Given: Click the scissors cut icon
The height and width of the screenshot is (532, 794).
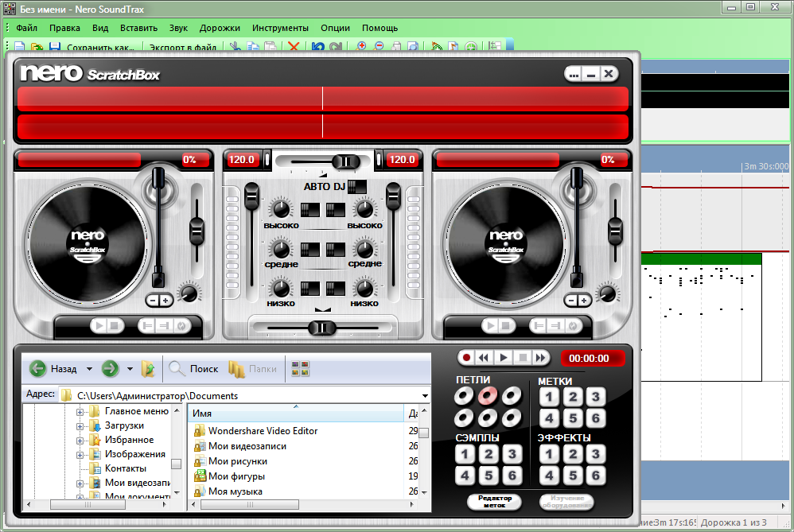Looking at the screenshot, I should tap(235, 47).
